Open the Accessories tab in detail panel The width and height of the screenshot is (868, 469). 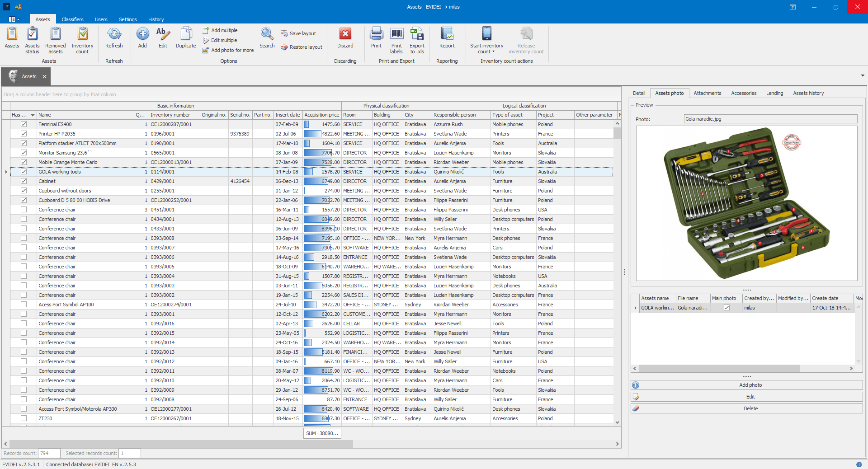(x=743, y=93)
